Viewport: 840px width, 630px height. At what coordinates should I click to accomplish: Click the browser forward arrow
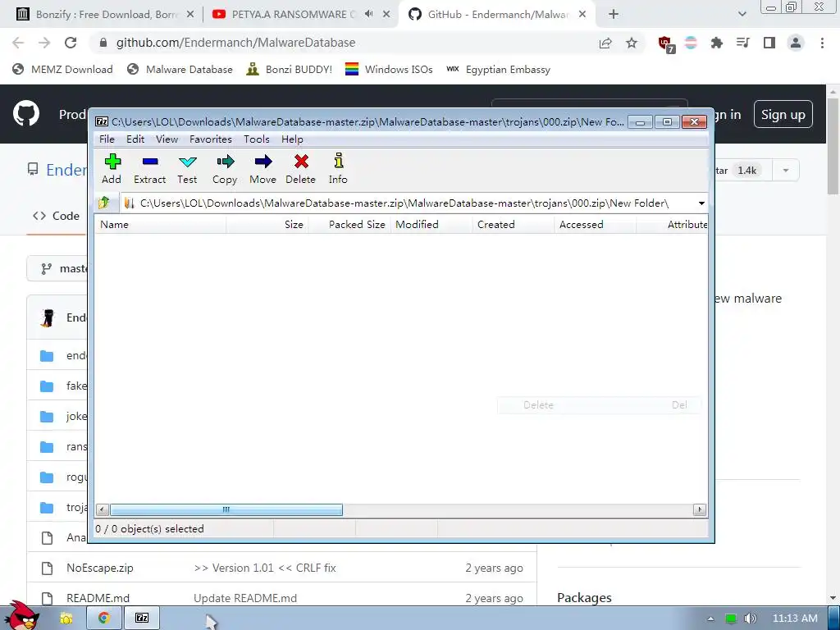click(44, 43)
